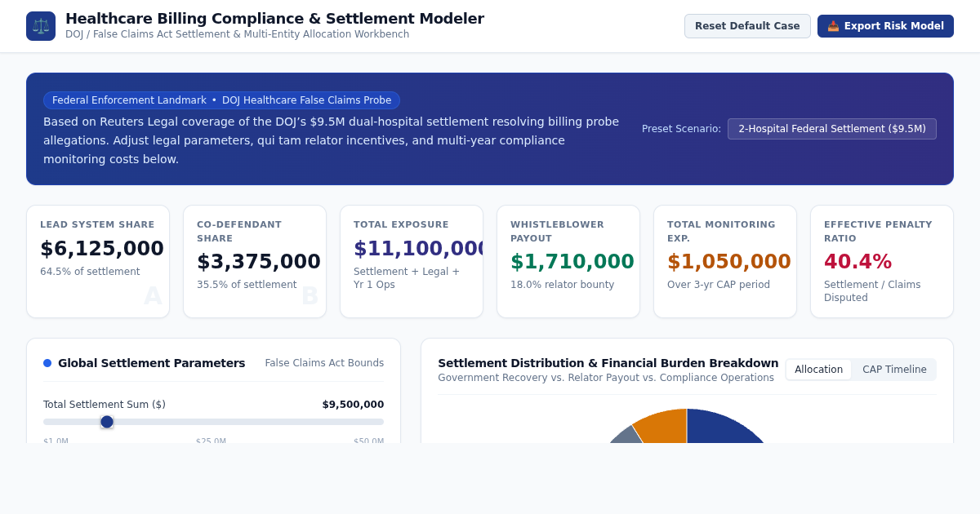This screenshot has width=980, height=514.
Task: Click the Effective Penalty Ratio 40.4%
Action: coord(857,262)
